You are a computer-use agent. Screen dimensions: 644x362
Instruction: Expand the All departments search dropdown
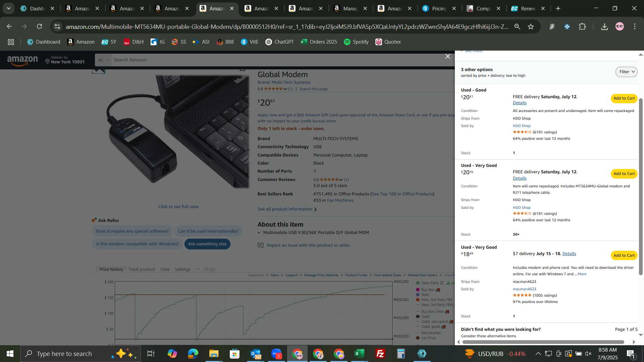click(103, 60)
